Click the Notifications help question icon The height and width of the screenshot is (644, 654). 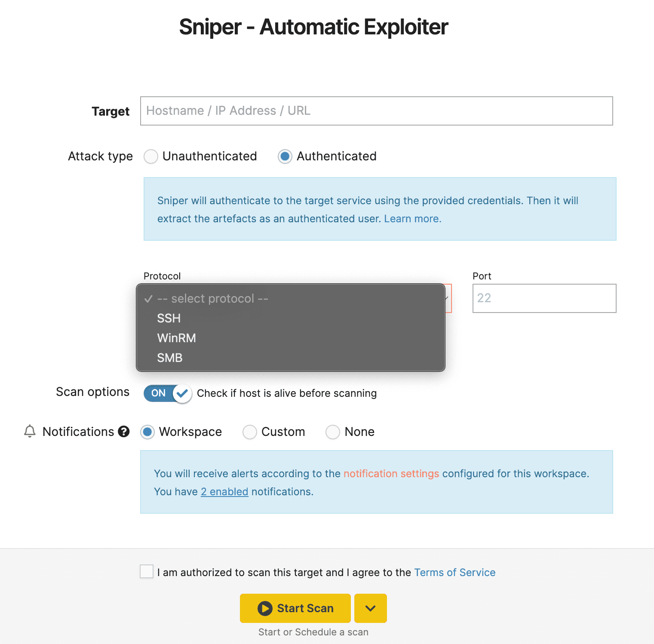(124, 432)
